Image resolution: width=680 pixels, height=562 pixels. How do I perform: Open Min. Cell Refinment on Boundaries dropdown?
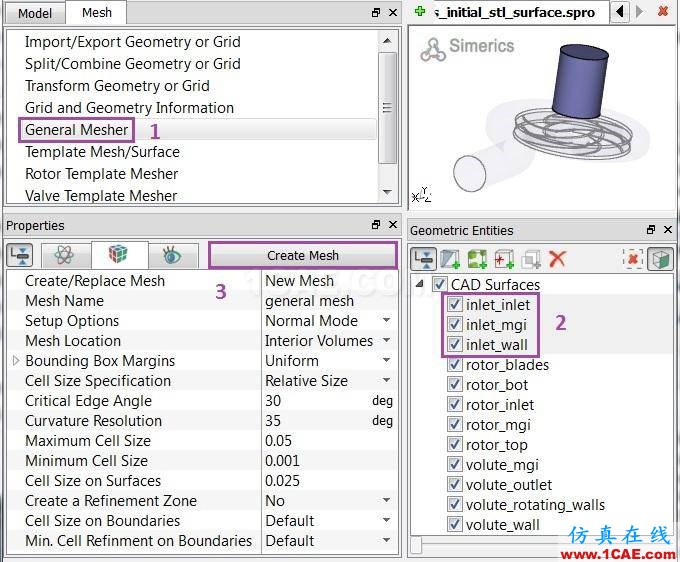tap(386, 540)
